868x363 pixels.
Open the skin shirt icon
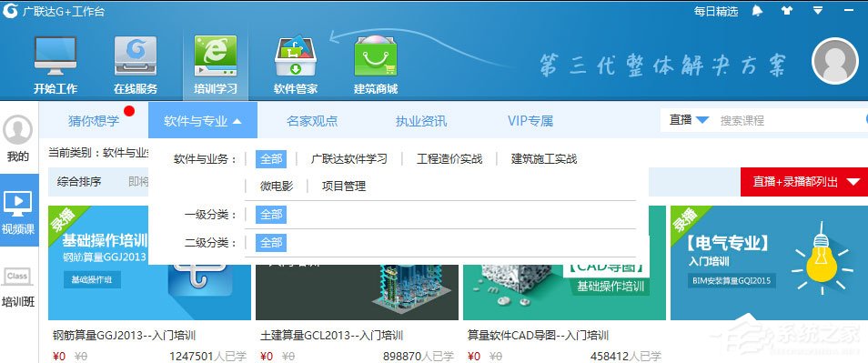(x=787, y=11)
